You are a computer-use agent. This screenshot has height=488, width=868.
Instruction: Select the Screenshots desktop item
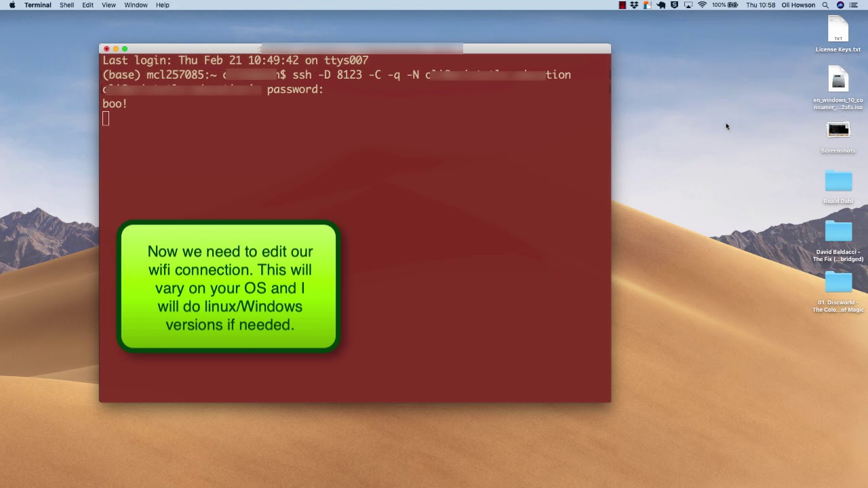838,138
